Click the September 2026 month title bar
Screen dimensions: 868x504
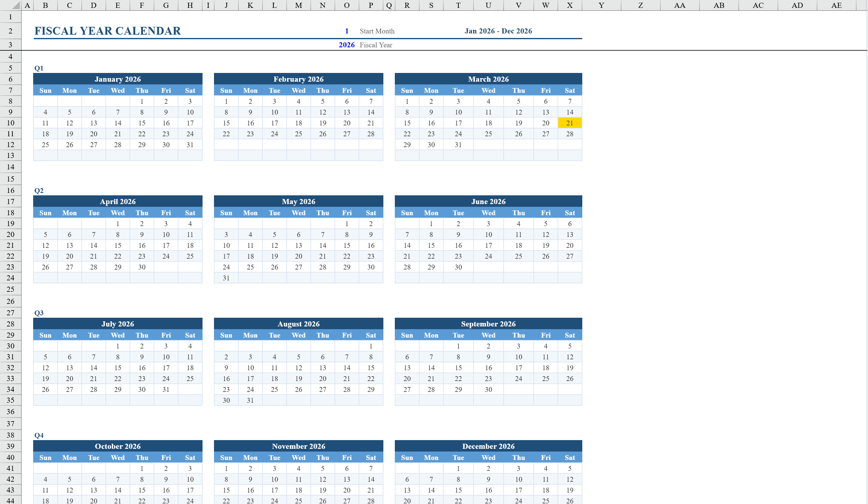(488, 324)
